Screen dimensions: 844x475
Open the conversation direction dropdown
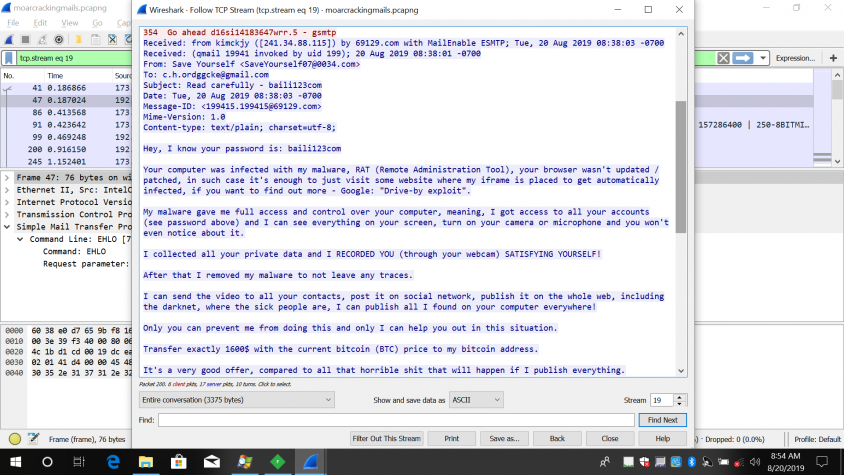point(236,400)
